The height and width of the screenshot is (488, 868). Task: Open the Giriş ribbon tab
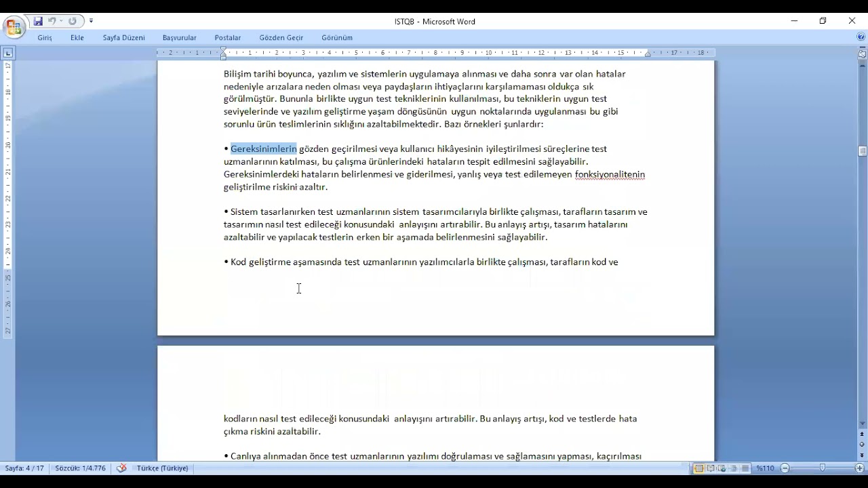pos(45,38)
